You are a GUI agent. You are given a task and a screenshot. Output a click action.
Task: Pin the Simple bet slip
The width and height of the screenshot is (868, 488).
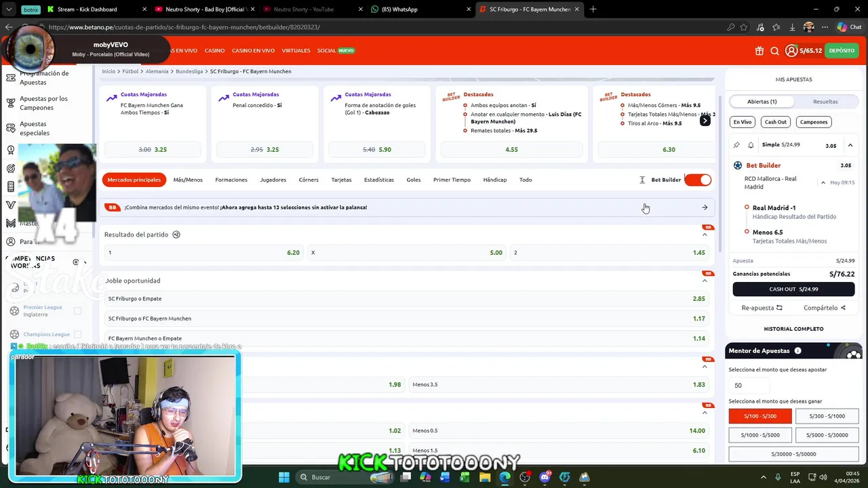coord(736,145)
